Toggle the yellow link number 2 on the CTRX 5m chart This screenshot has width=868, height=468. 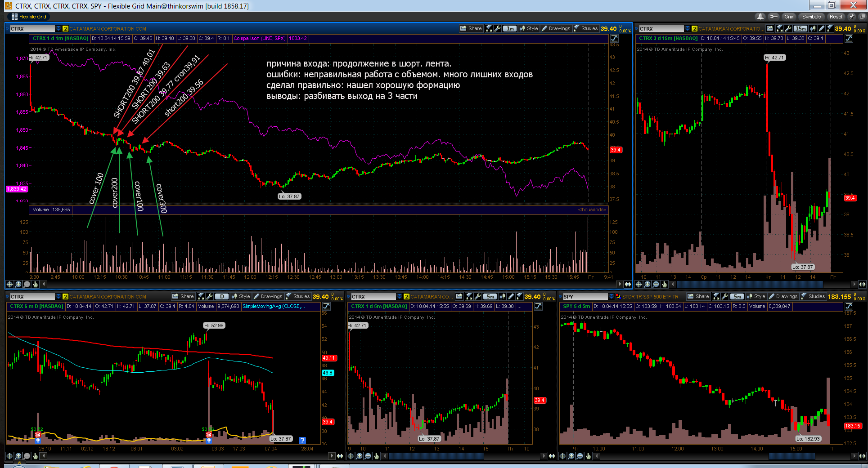tap(406, 297)
